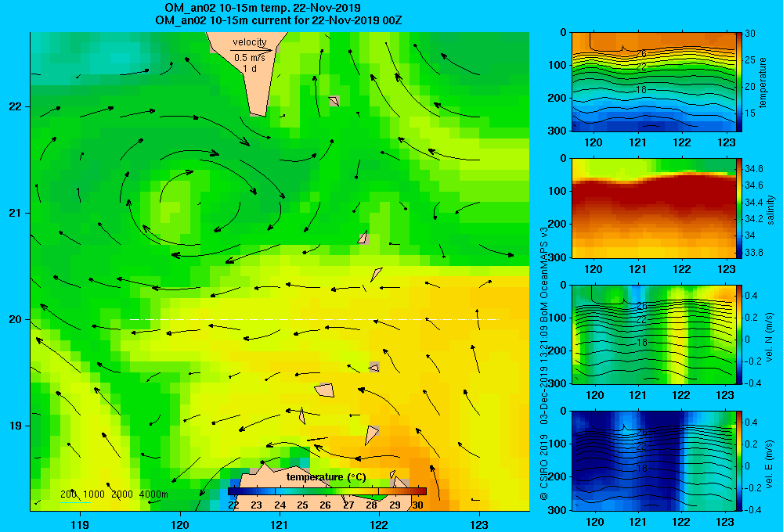Click the white dashed section line at latitude 20
This screenshot has height=532, width=783.
tap(314, 319)
